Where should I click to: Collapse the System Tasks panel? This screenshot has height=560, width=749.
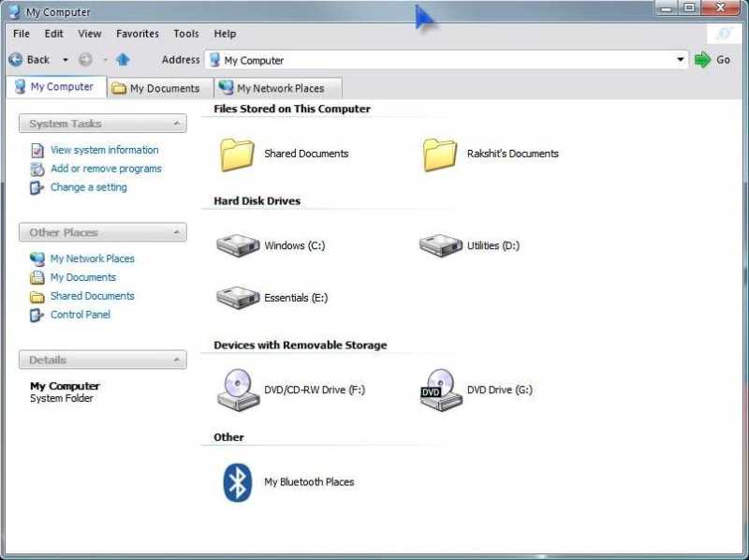[x=177, y=123]
